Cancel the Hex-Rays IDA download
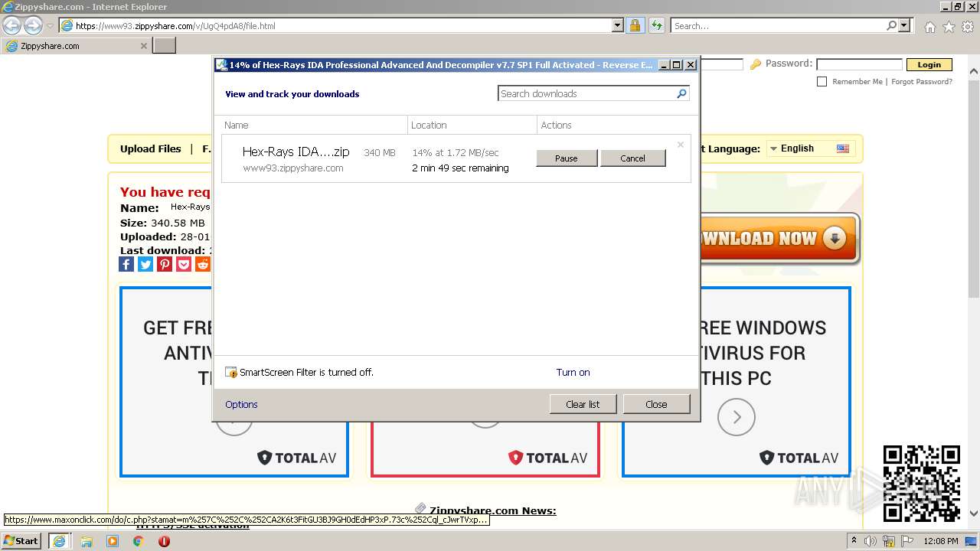The height and width of the screenshot is (551, 980). click(x=632, y=158)
